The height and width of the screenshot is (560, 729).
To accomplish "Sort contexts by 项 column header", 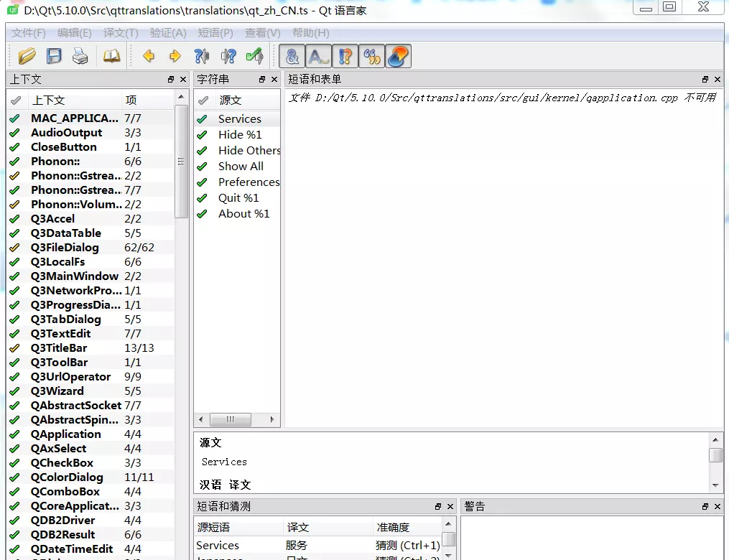I will click(148, 100).
